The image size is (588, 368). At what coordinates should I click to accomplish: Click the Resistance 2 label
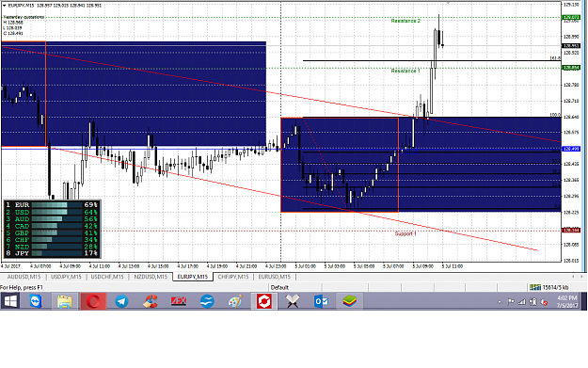point(405,21)
